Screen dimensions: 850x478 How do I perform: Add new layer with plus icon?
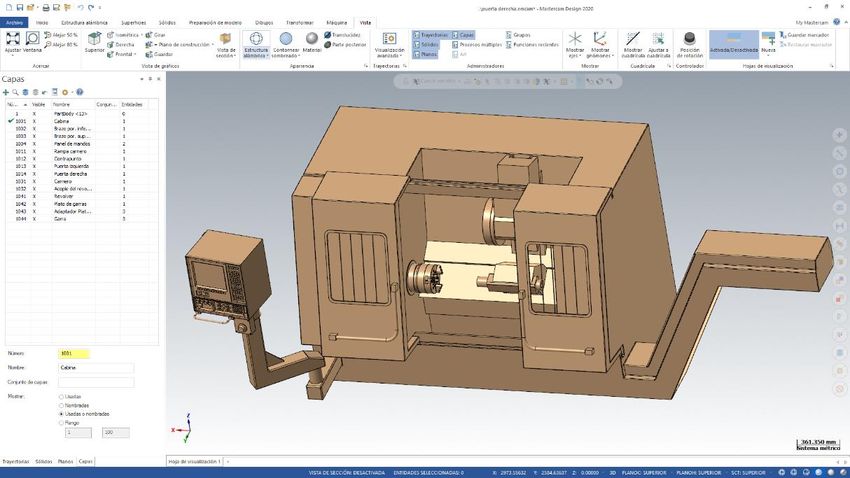click(6, 92)
